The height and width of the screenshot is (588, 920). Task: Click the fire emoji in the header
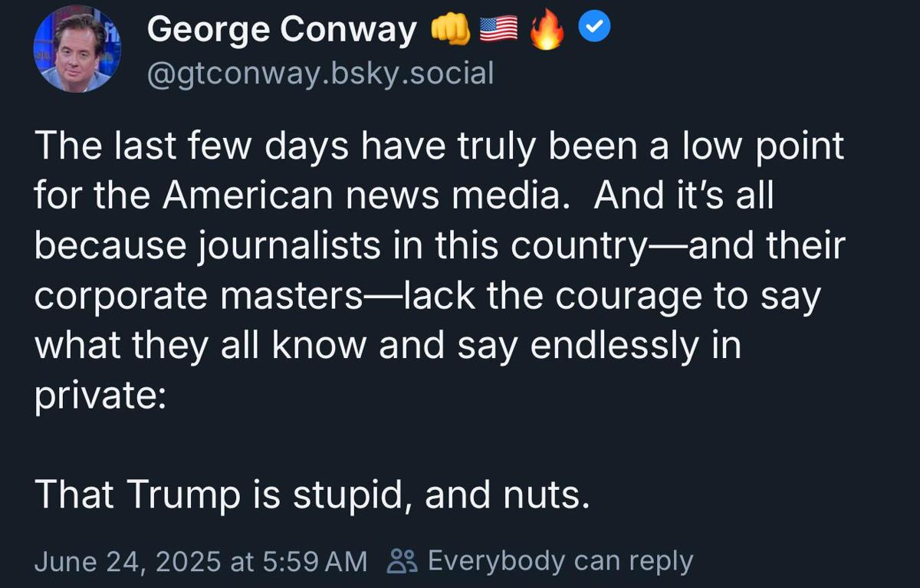[x=546, y=32]
